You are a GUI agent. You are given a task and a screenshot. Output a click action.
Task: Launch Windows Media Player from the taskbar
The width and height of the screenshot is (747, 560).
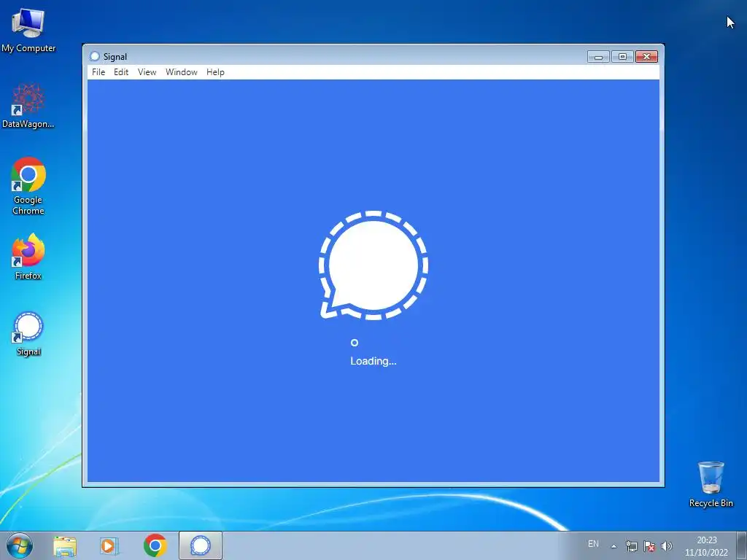109,545
